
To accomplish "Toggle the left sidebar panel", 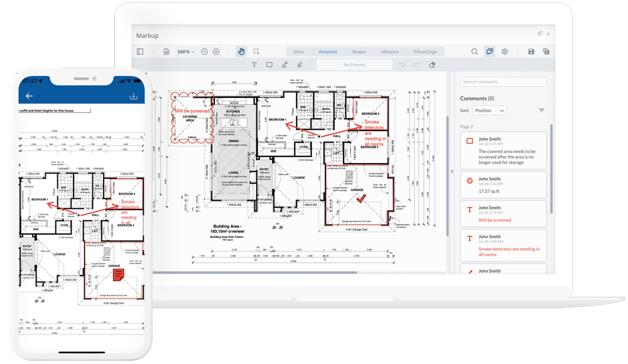I will pos(140,51).
